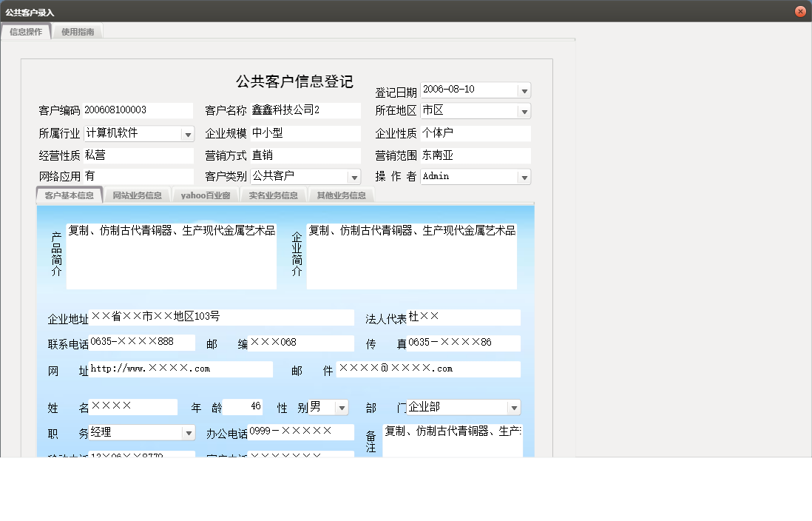Close the 公共客户录入 window
The width and height of the screenshot is (812, 521).
point(799,12)
